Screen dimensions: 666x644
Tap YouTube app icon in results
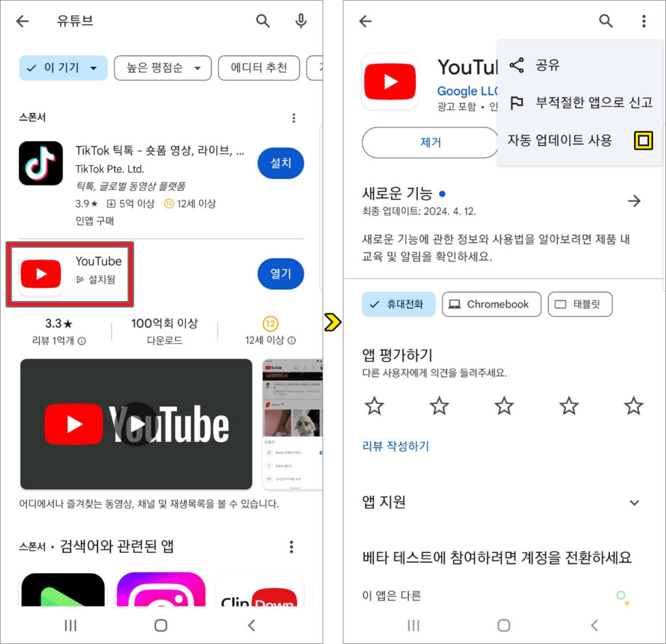(41, 274)
